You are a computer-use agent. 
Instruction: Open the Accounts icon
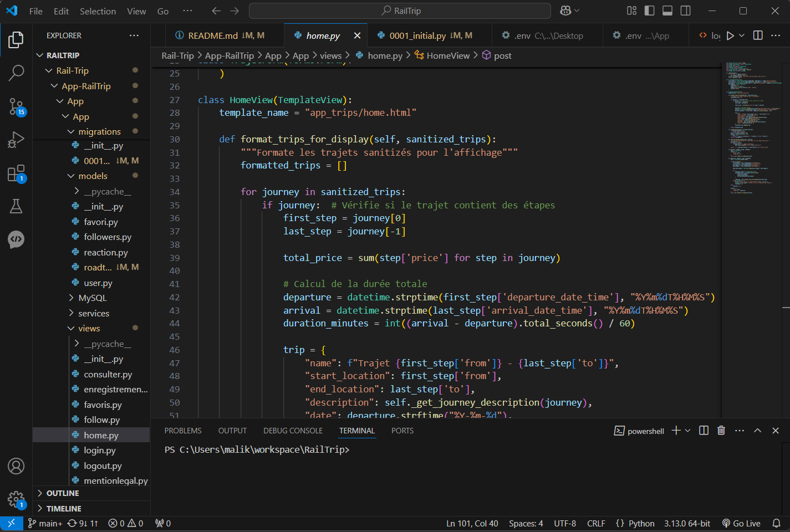coord(16,466)
